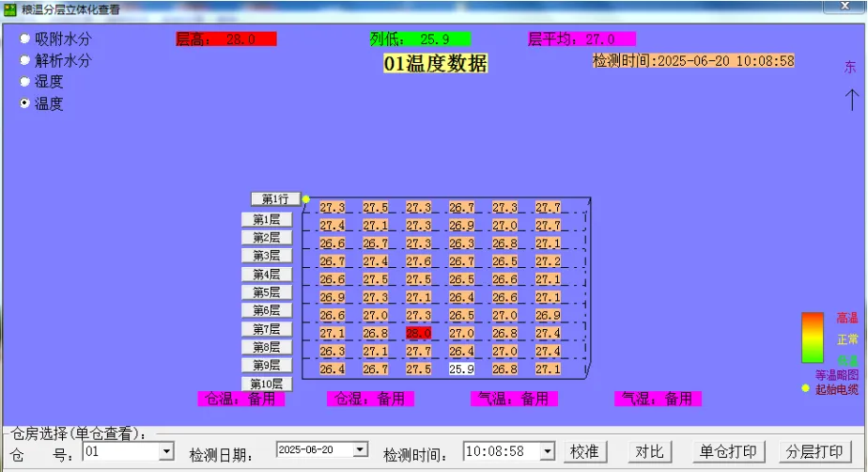The height and width of the screenshot is (472, 868).
Task: Click the 高温 legend label
Action: 847,318
